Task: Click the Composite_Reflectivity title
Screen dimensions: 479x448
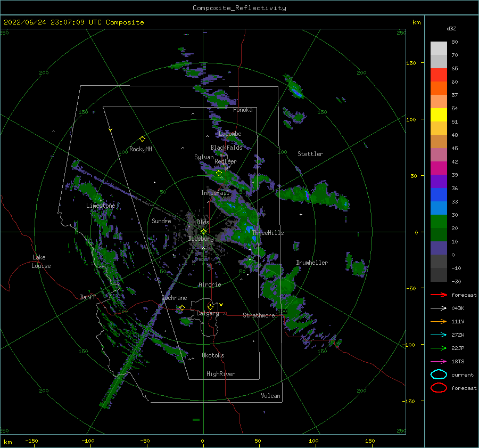Action: (239, 8)
